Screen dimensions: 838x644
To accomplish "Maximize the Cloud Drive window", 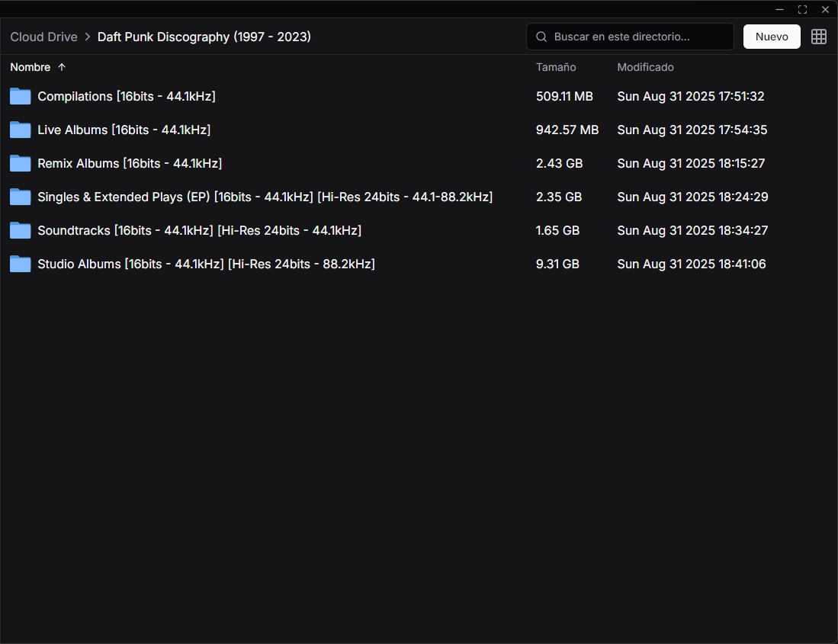I will pos(802,9).
